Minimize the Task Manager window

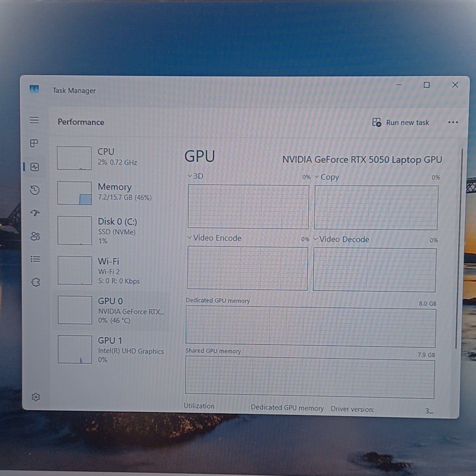pos(399,85)
